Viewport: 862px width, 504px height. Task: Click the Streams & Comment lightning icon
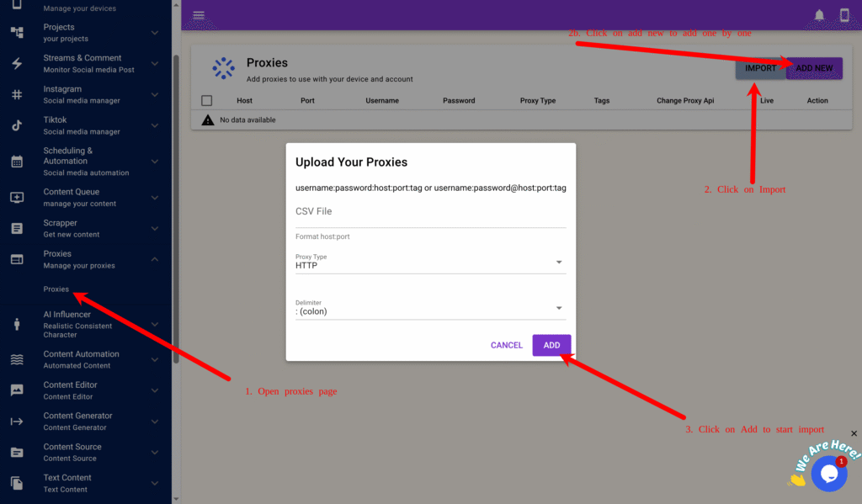17,64
